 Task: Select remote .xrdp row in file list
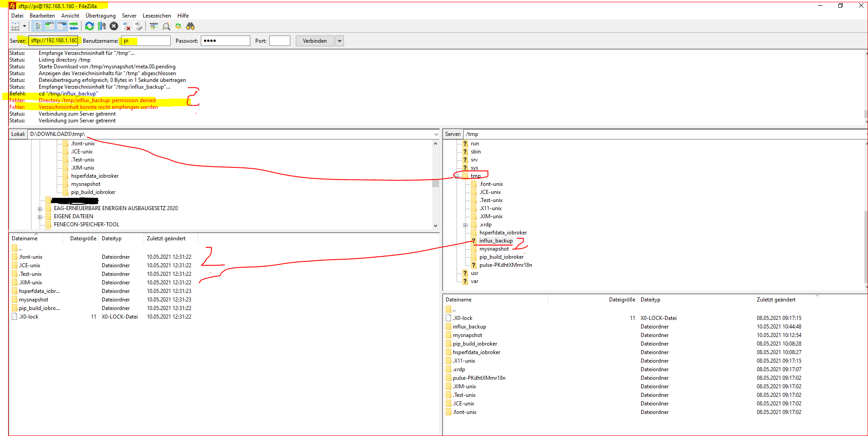pyautogui.click(x=655, y=369)
